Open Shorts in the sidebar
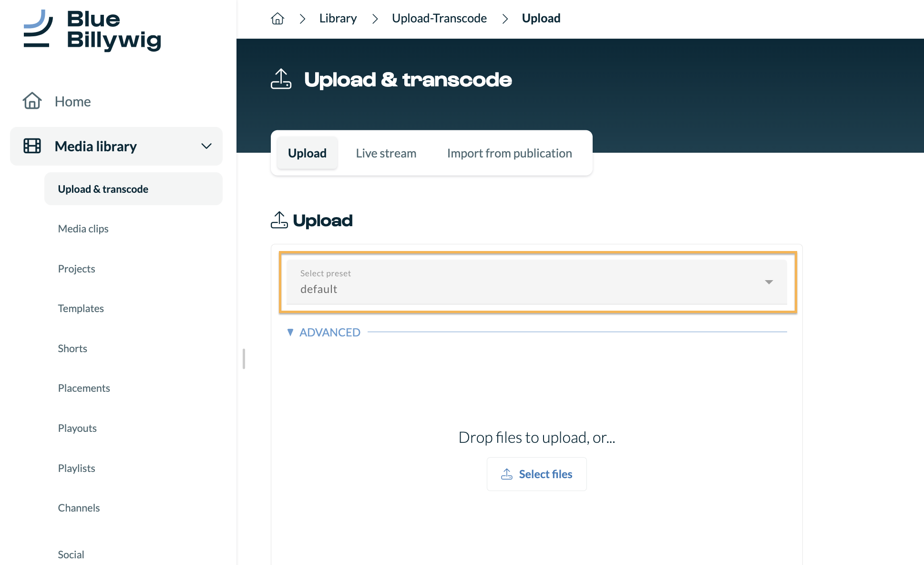The height and width of the screenshot is (565, 924). (x=72, y=348)
